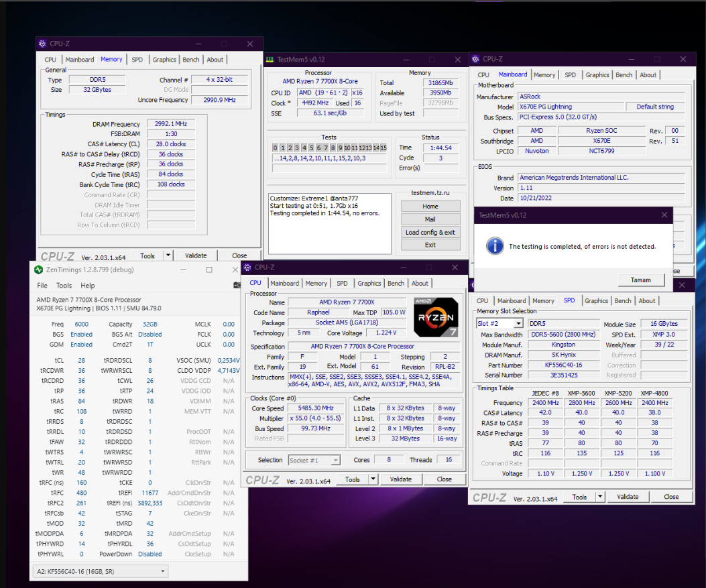Click the Max Bandwidth DDR5-5600 field
The width and height of the screenshot is (706, 588).
(x=564, y=335)
